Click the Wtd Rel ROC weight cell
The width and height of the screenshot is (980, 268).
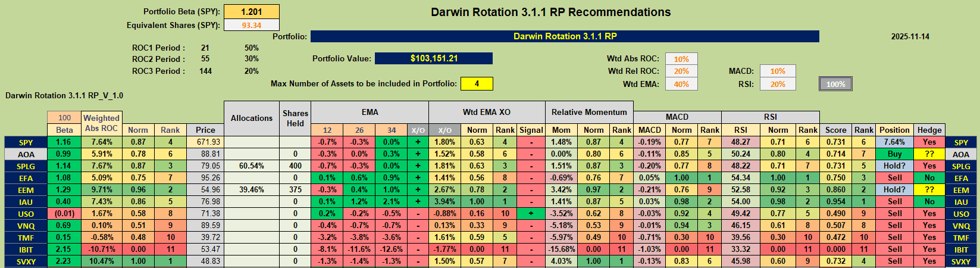681,71
